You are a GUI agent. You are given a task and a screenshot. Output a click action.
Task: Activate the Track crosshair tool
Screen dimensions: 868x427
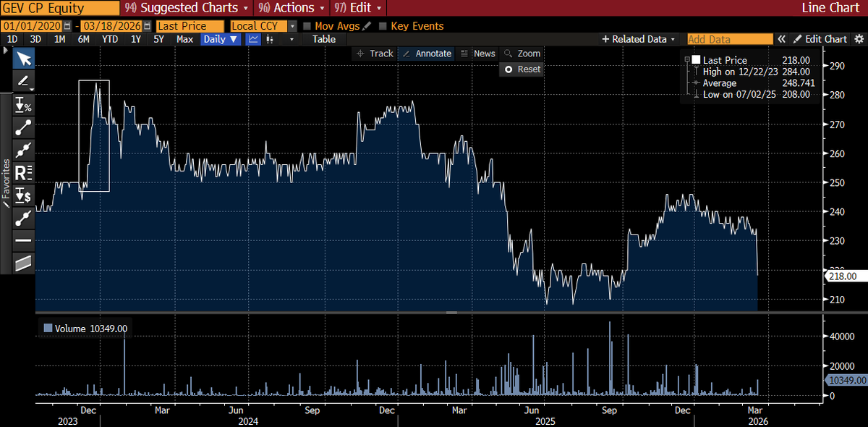(375, 54)
